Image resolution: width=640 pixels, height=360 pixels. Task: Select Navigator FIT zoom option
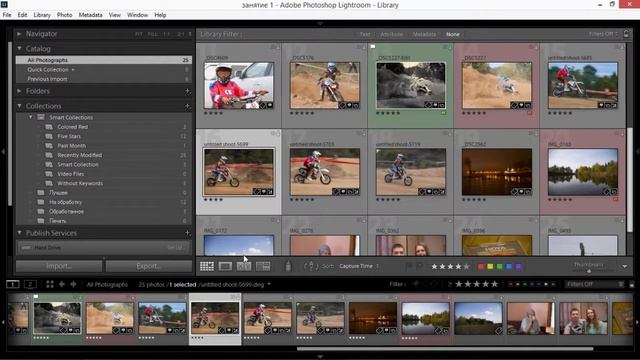[139, 34]
